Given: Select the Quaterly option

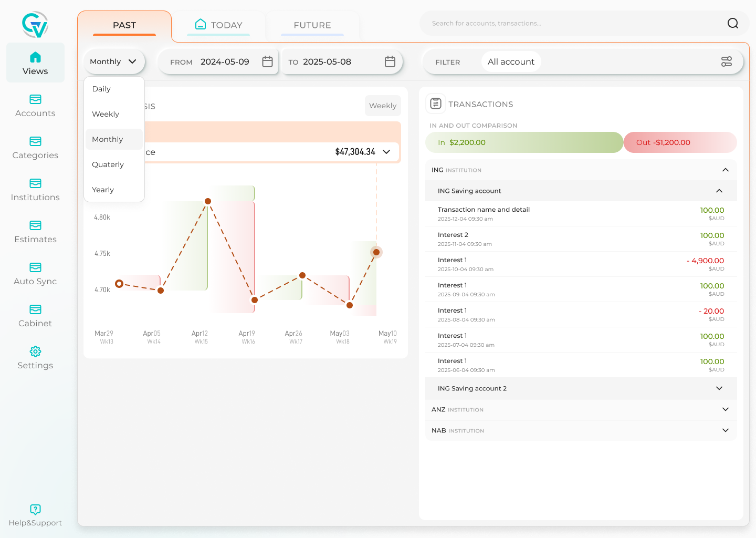Looking at the screenshot, I should [114, 164].
